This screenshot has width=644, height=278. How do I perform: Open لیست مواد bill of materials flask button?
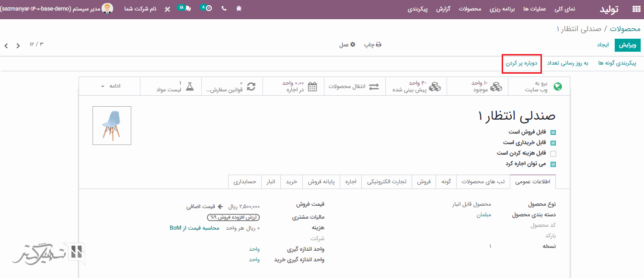(x=171, y=87)
